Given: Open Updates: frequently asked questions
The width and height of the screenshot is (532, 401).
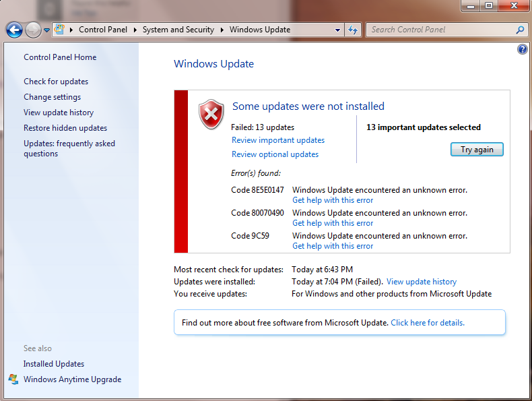Looking at the screenshot, I should tap(69, 148).
